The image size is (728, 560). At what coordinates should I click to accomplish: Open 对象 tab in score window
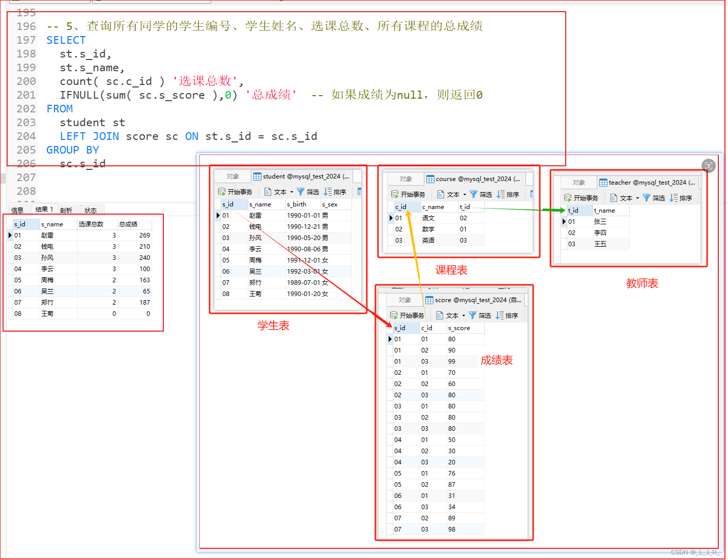405,300
